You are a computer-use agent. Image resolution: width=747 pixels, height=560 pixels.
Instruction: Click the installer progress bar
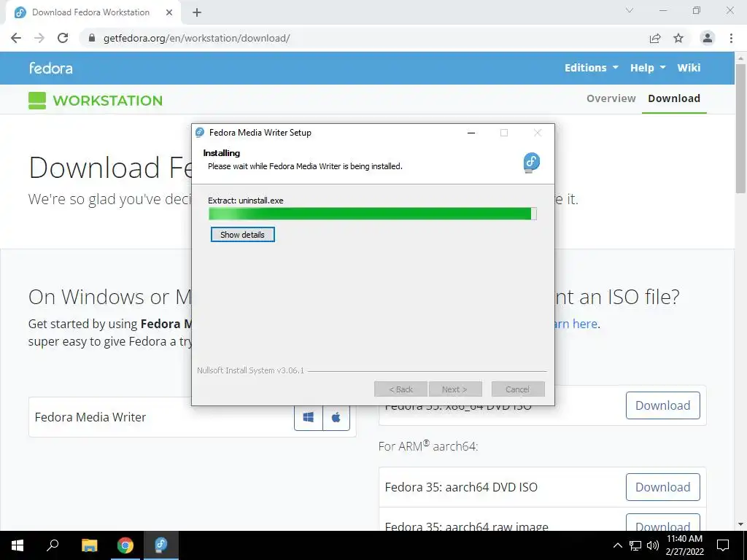[373, 214]
